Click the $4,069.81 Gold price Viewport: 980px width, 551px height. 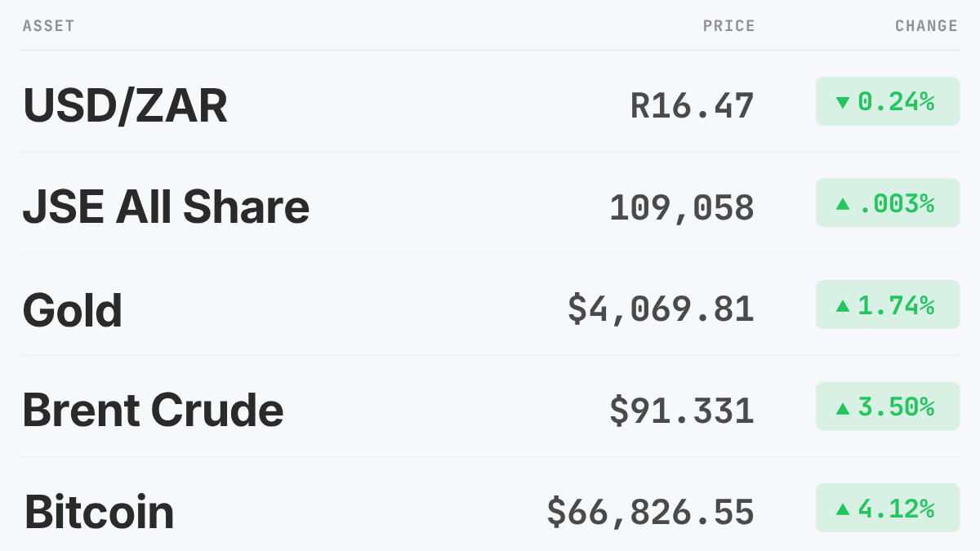click(661, 309)
